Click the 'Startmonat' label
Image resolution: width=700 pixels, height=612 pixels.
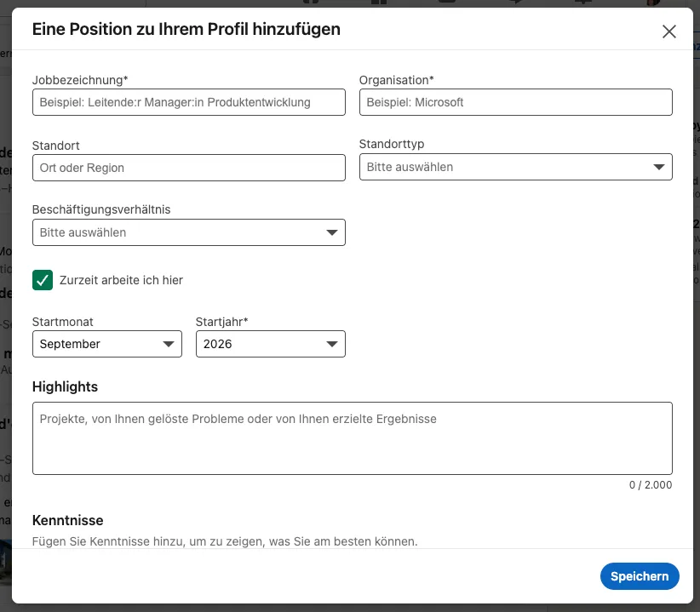(x=62, y=322)
